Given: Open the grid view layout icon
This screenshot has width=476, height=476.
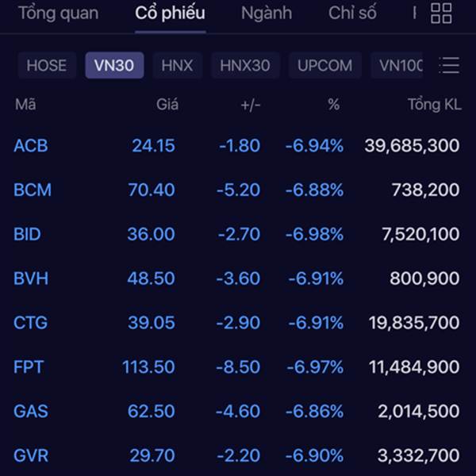Looking at the screenshot, I should click(441, 13).
